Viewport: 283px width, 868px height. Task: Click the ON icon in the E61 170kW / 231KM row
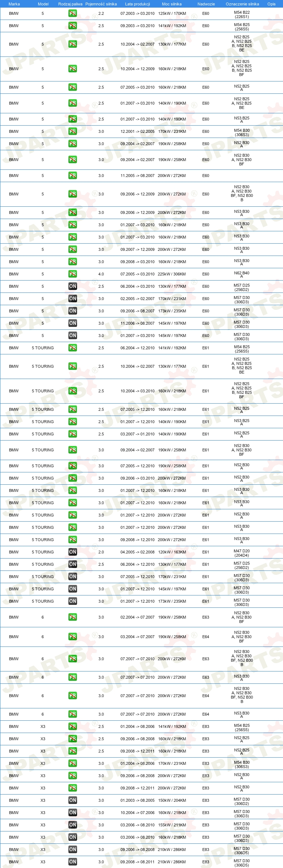coord(73,577)
